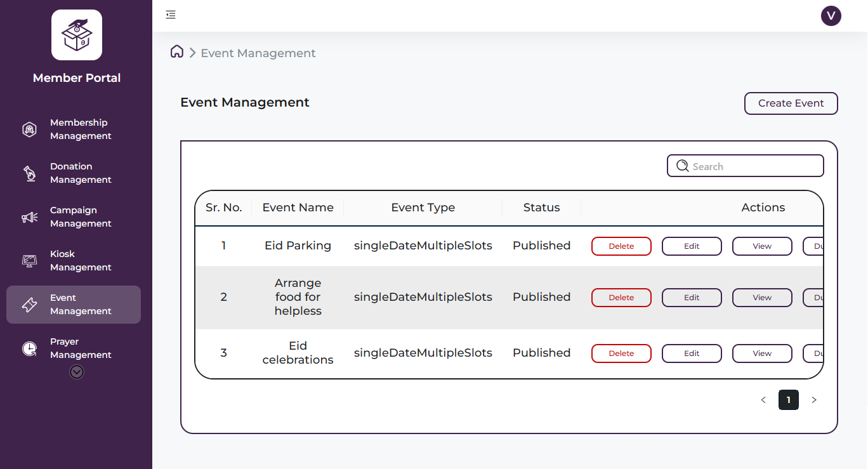Click the Member Portal logo
Image resolution: width=868 pixels, height=469 pixels.
click(76, 35)
